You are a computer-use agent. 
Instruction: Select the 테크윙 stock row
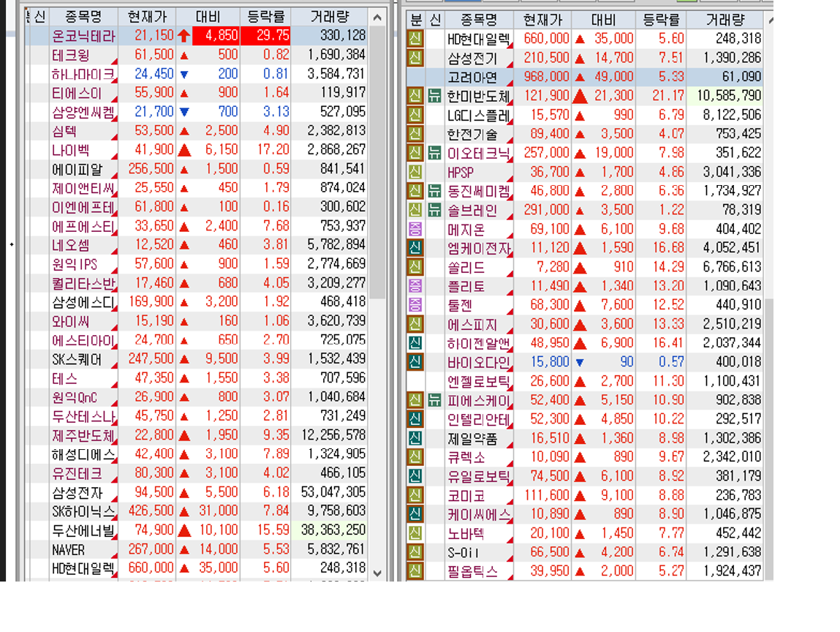(196, 55)
